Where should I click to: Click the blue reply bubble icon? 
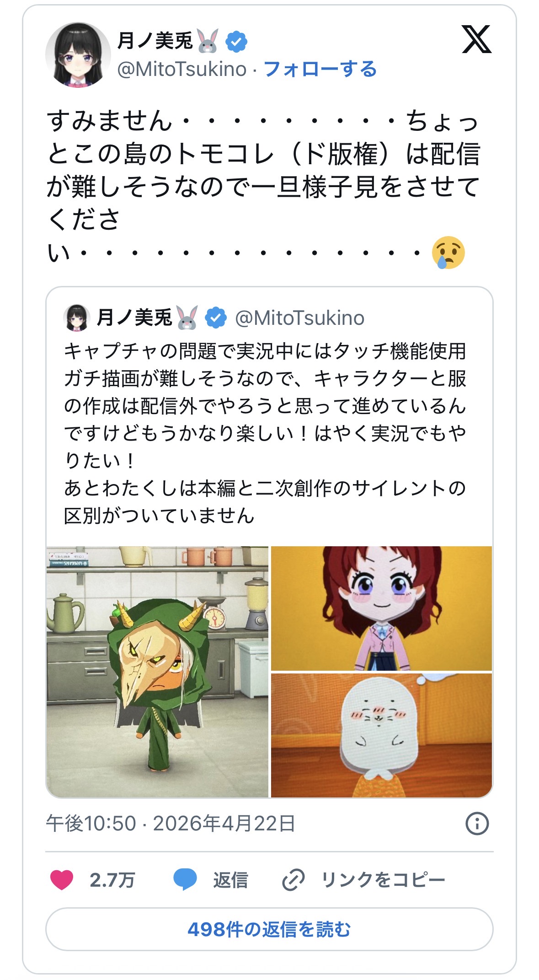(x=185, y=879)
